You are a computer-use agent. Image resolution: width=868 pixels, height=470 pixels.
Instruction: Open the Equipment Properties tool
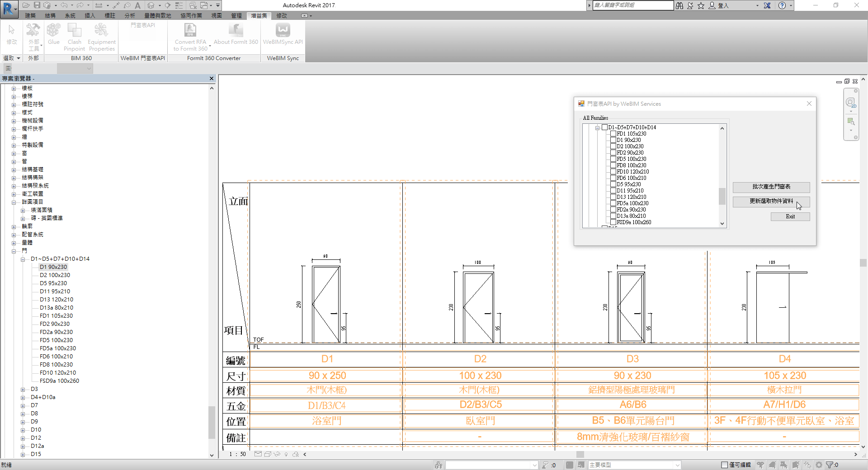coord(101,36)
